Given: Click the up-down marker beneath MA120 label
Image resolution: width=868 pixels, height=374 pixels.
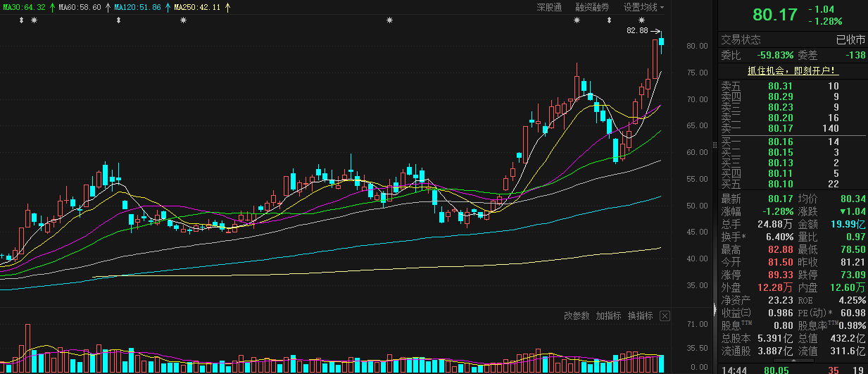Looking at the screenshot, I should pyautogui.click(x=118, y=20).
